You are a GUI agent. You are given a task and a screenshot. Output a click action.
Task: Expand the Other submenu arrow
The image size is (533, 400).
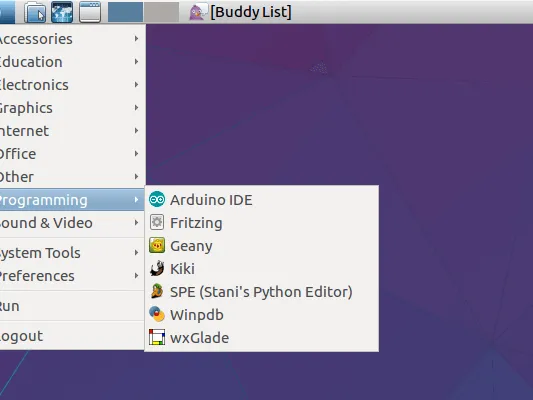136,176
